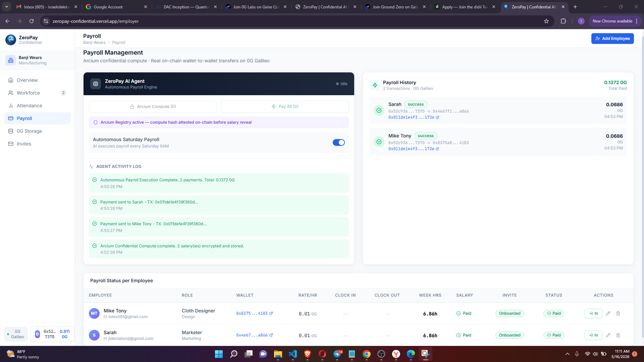Viewport: 644px width, 362px height.
Task: Open 0G Storage page
Action: 37,131
